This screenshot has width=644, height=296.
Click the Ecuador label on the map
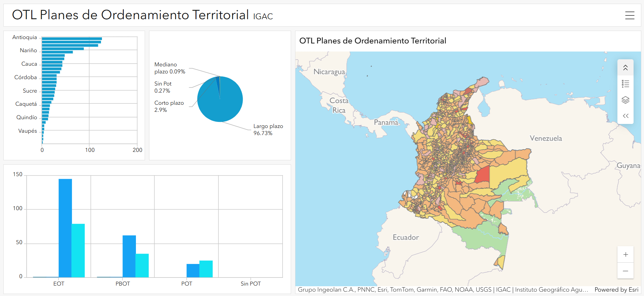click(x=405, y=237)
